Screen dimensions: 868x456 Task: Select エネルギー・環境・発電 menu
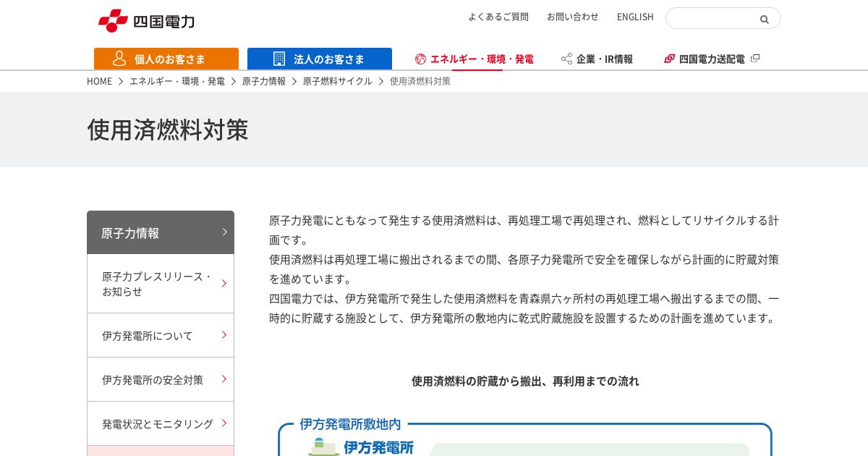(474, 59)
